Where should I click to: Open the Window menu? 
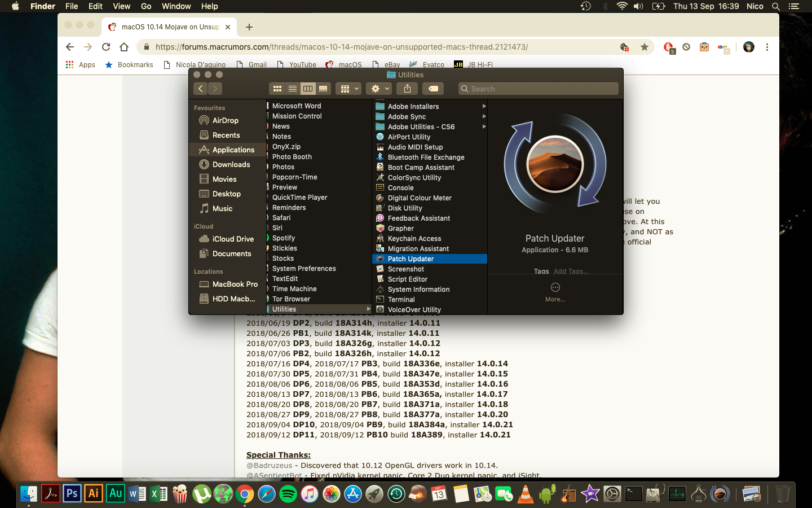176,6
